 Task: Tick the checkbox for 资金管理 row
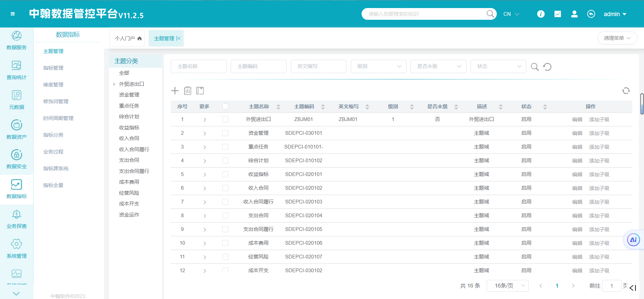[225, 133]
